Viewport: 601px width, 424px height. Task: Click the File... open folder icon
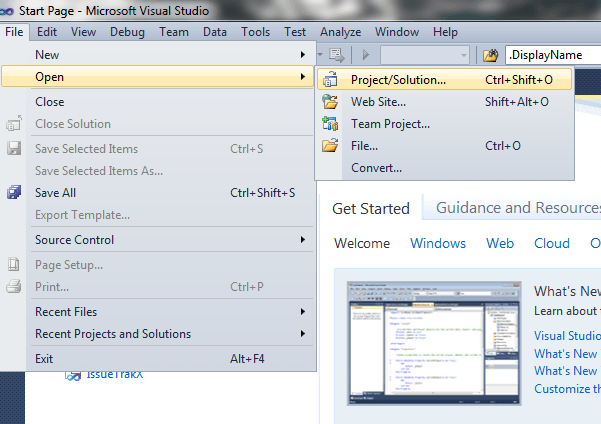point(331,146)
